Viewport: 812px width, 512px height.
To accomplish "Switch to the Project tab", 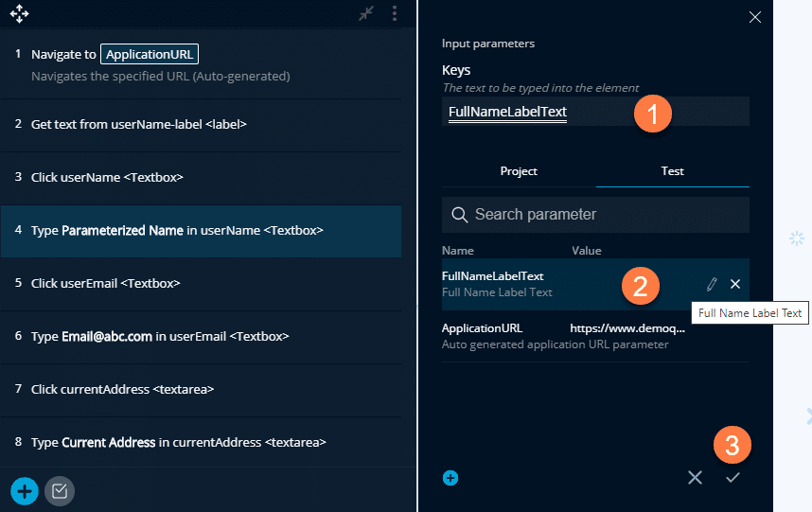I will pos(519,171).
